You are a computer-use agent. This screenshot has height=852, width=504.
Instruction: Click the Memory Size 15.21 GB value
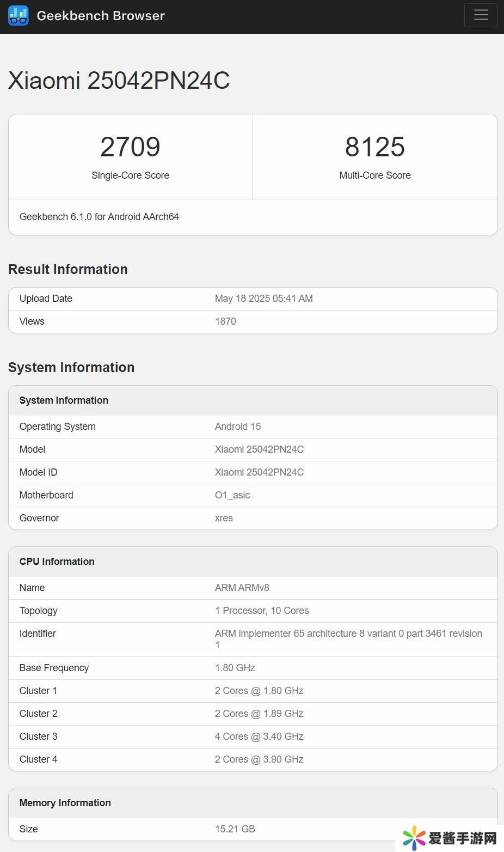(235, 829)
